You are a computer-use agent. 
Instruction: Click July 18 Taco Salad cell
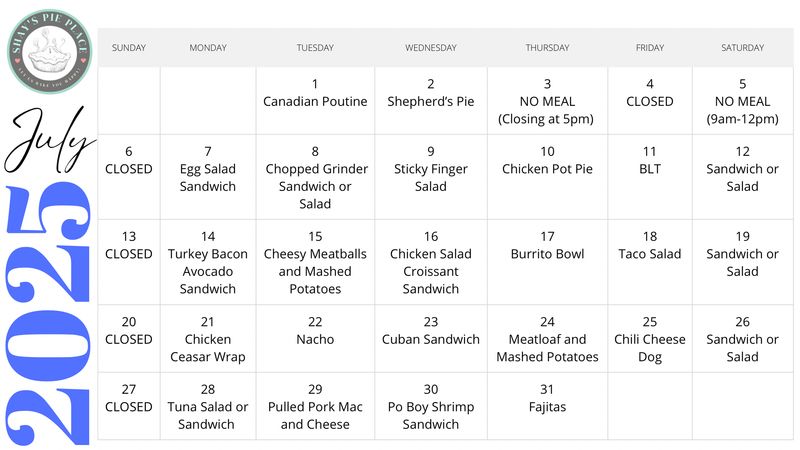(x=649, y=262)
